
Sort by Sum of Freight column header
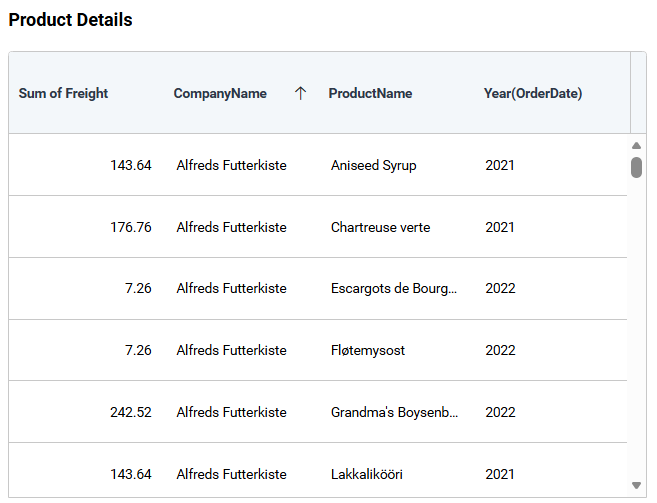(63, 94)
